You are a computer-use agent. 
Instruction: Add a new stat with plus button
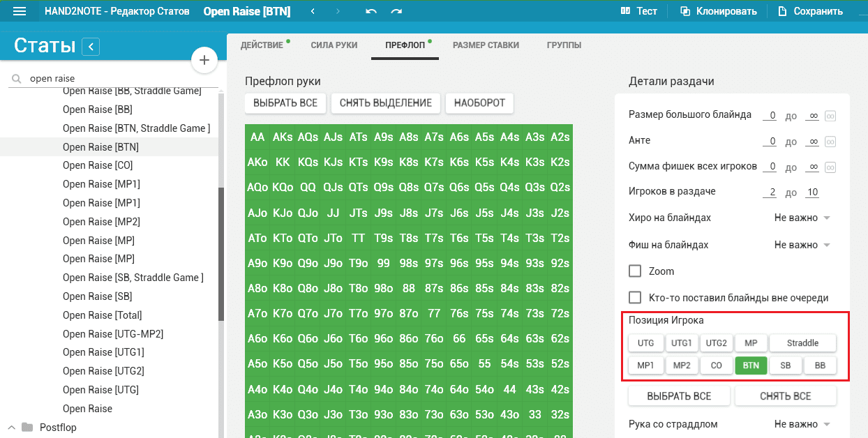[x=204, y=61]
